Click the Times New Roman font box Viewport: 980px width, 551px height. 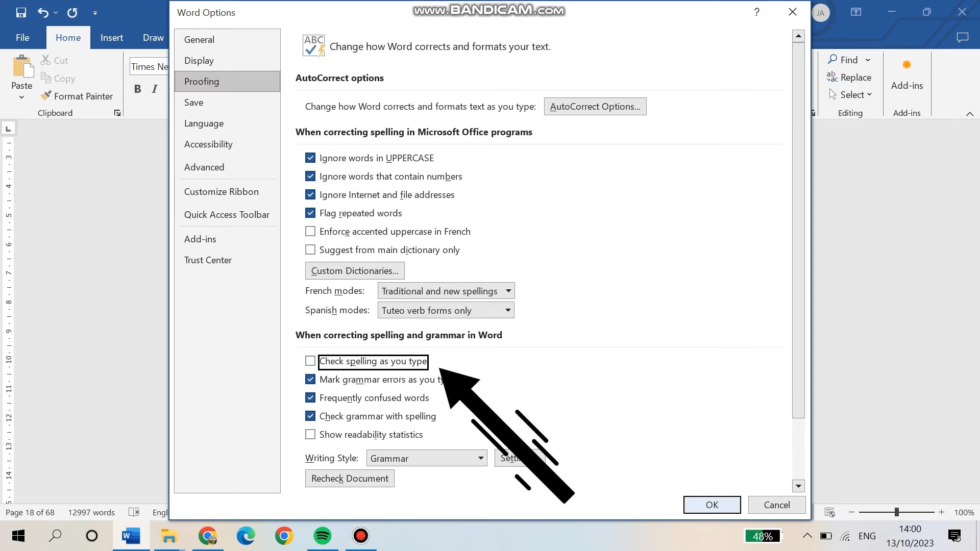[x=149, y=66]
